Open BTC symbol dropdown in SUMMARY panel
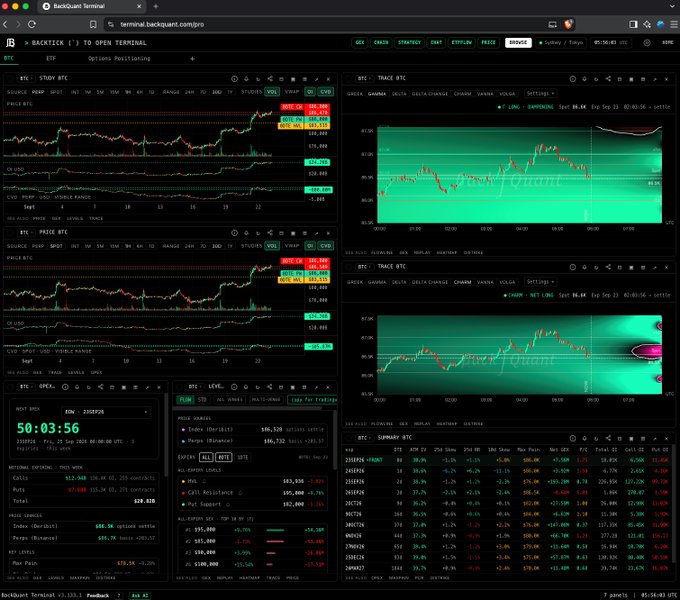Image resolution: width=680 pixels, height=600 pixels. point(363,438)
